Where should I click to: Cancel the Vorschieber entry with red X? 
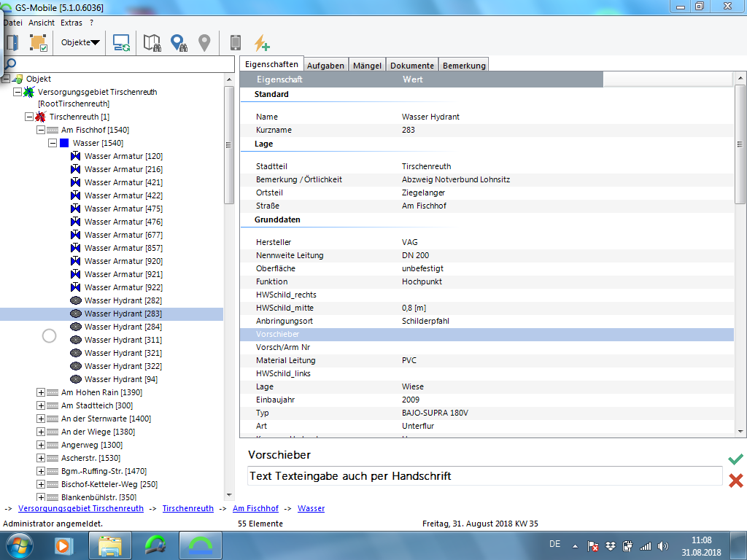[735, 480]
